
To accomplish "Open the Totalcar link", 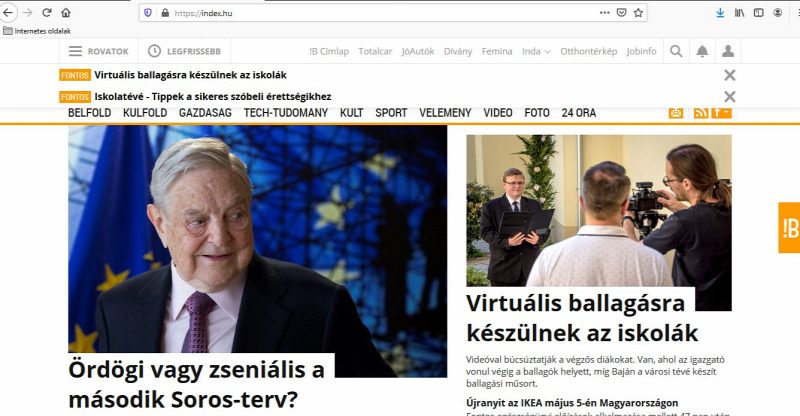I will pyautogui.click(x=375, y=52).
